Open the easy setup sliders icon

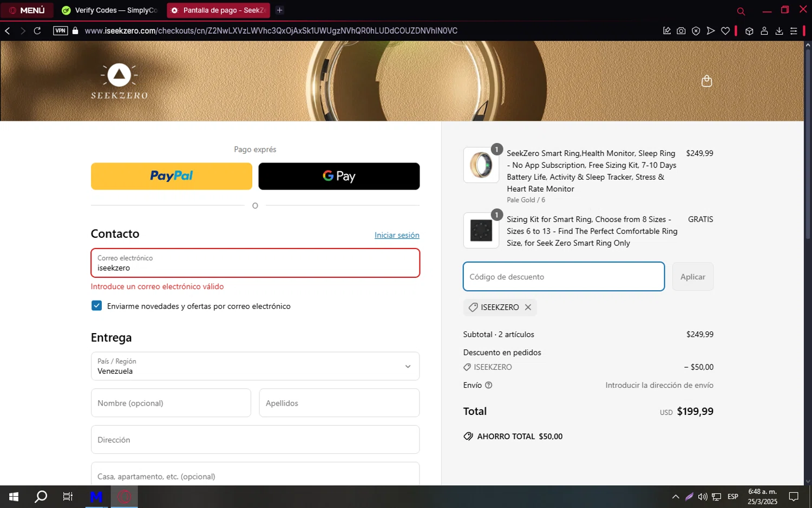(794, 31)
